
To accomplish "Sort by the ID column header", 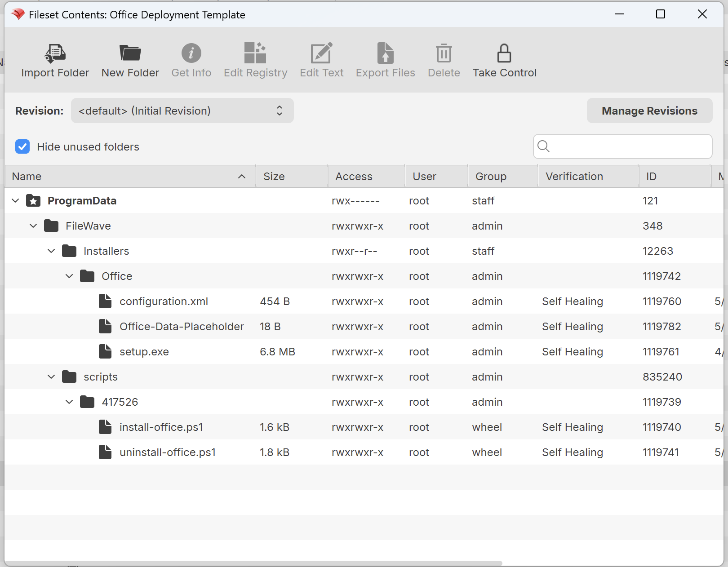I will 675,177.
